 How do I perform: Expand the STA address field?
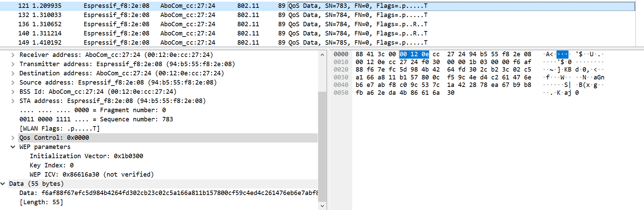pyautogui.click(x=13, y=101)
